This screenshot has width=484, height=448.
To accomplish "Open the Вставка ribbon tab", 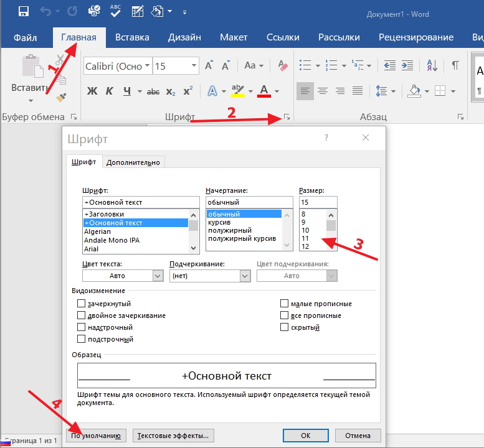I will click(x=132, y=37).
